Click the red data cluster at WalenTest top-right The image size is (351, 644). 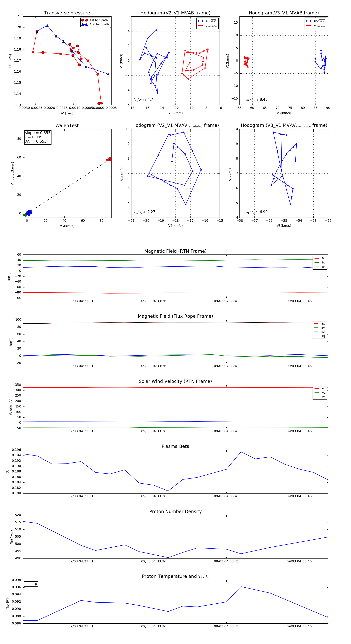click(109, 159)
